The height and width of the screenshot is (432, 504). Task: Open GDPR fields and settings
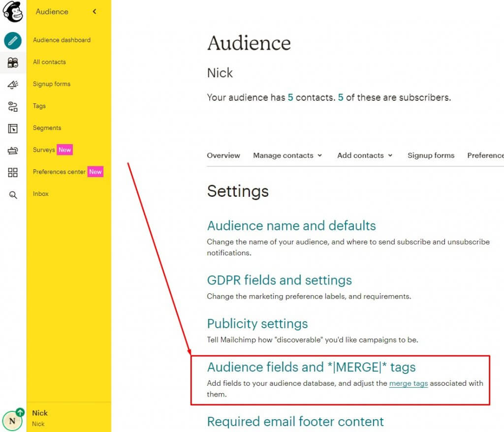(279, 280)
